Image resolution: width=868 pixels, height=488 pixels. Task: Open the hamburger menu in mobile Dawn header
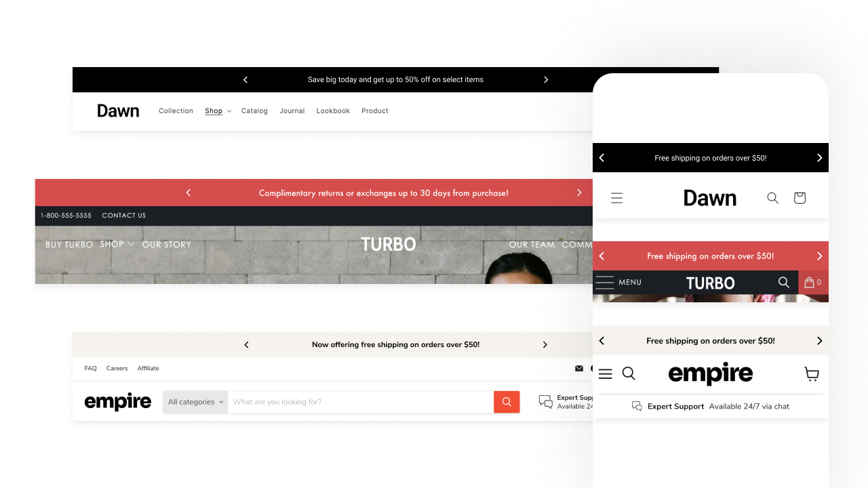pyautogui.click(x=616, y=198)
